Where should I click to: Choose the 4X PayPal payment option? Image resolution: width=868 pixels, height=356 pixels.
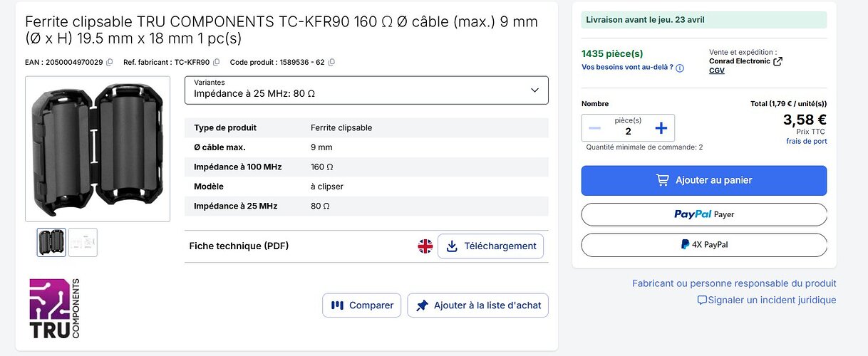[703, 245]
